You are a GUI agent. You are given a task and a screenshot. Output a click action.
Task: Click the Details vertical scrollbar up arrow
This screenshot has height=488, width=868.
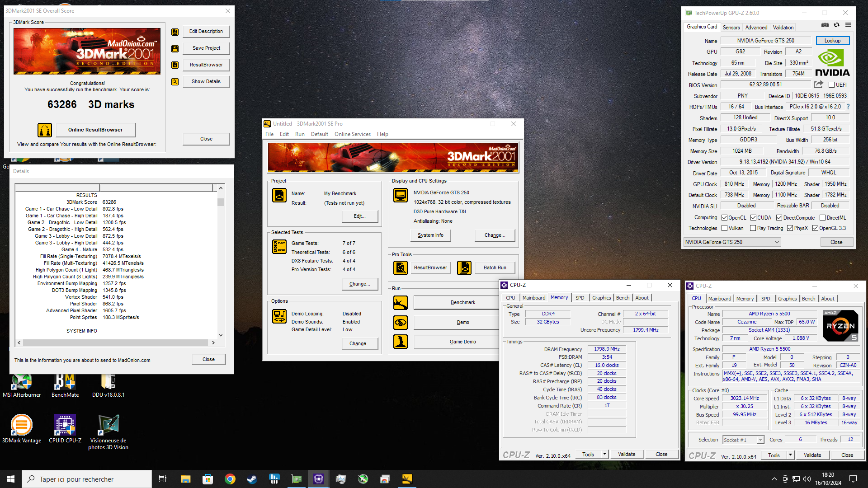click(x=221, y=188)
